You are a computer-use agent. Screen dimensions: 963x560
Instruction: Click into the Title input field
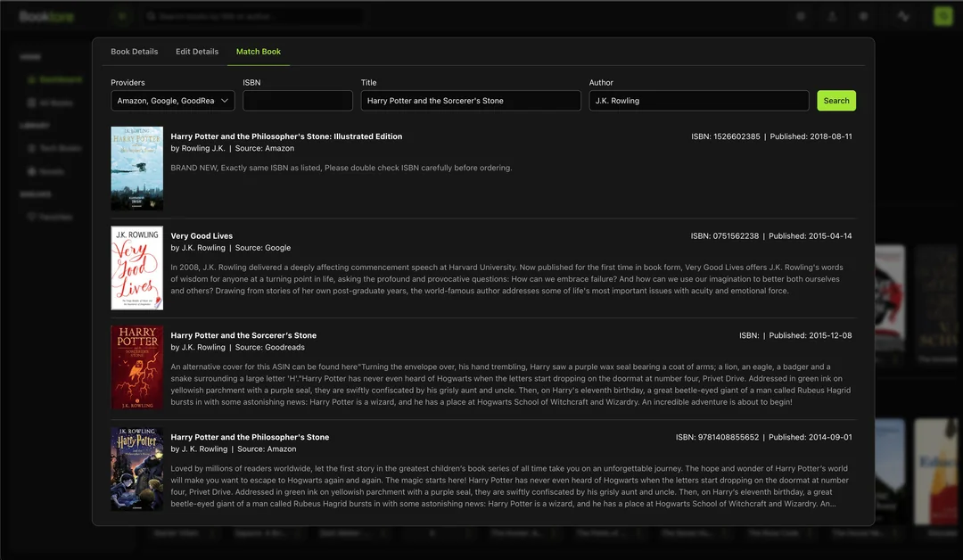(471, 101)
